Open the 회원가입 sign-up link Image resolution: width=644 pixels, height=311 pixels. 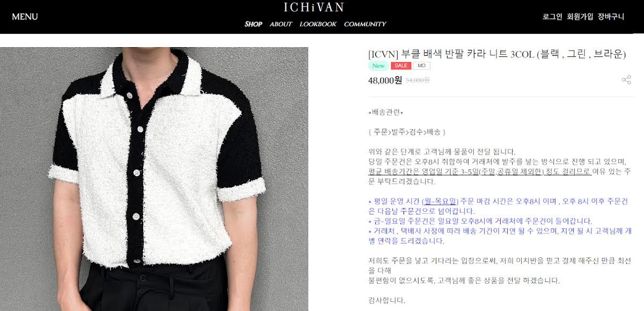click(x=580, y=17)
